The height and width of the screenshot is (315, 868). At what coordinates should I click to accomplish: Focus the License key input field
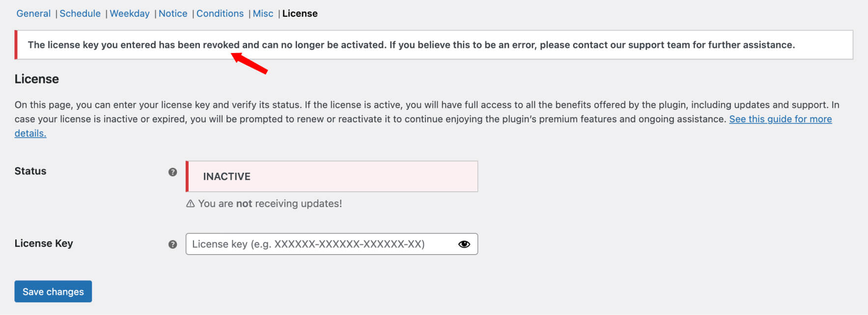click(x=332, y=244)
